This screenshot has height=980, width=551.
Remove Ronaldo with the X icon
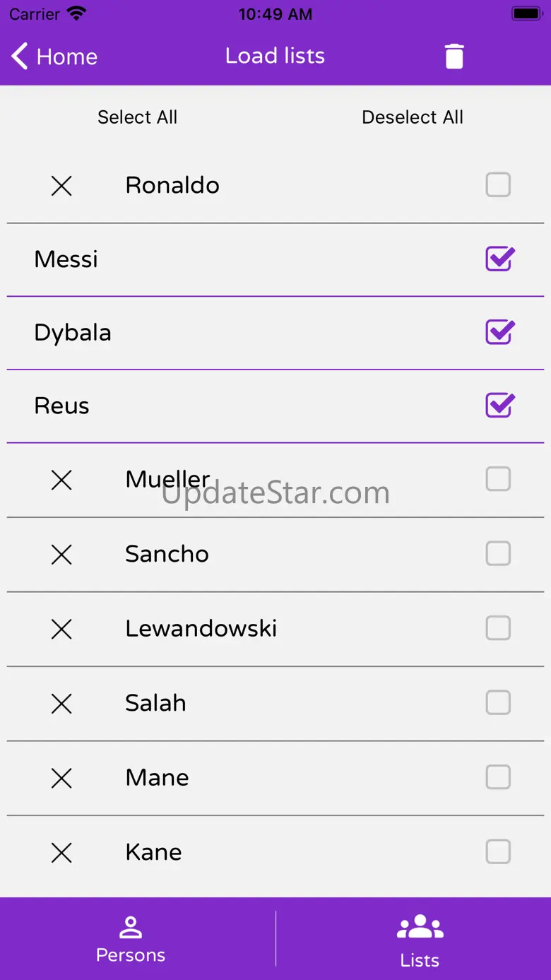click(x=62, y=186)
